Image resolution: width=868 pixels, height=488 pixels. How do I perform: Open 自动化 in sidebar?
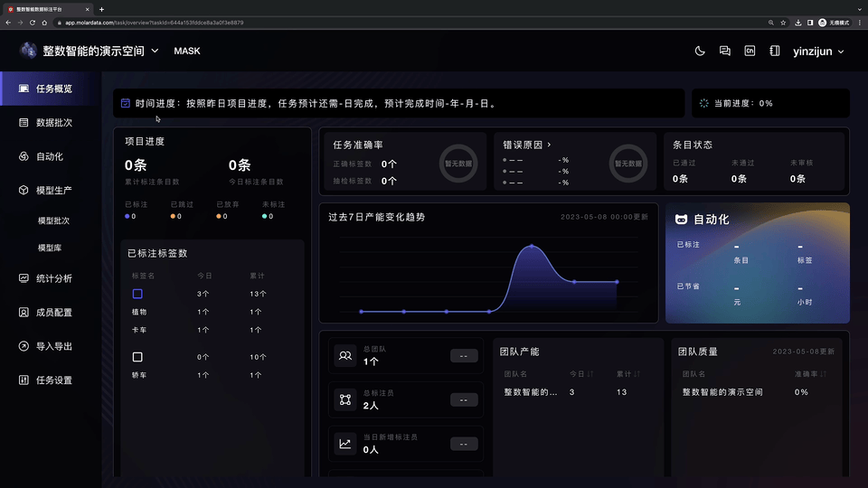(x=51, y=156)
